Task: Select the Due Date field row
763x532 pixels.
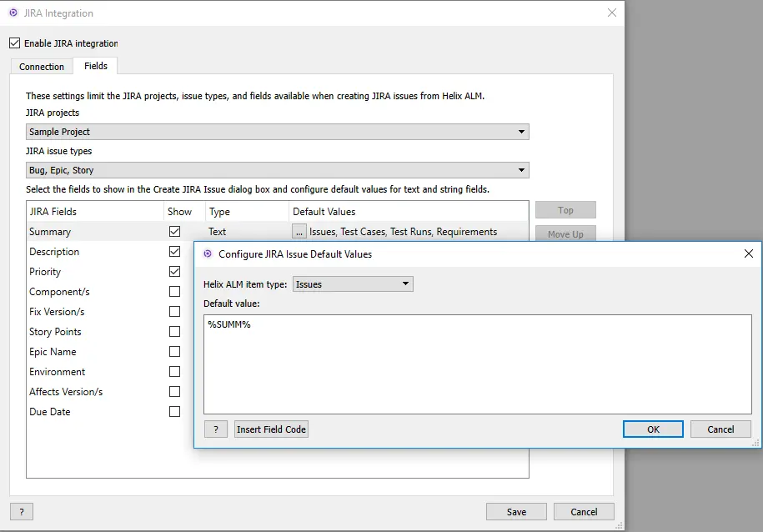Action: click(110, 411)
